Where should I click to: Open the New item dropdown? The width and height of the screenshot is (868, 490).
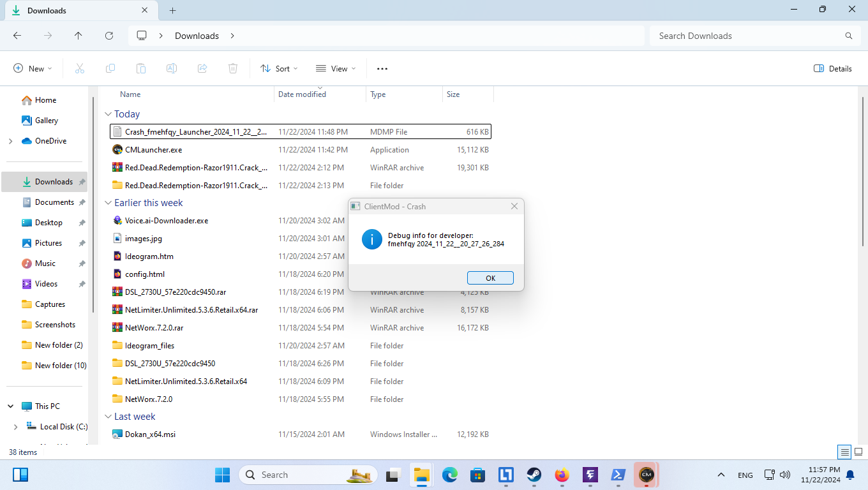33,69
